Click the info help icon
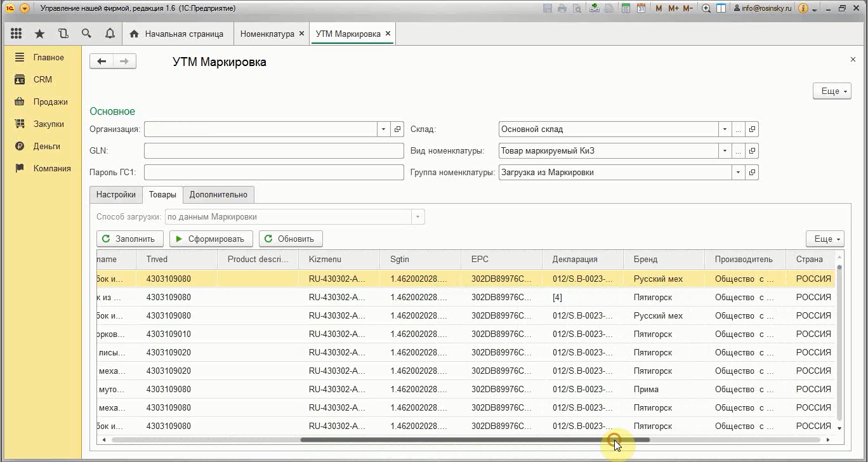Viewport: 868px width, 462px height. (x=803, y=8)
